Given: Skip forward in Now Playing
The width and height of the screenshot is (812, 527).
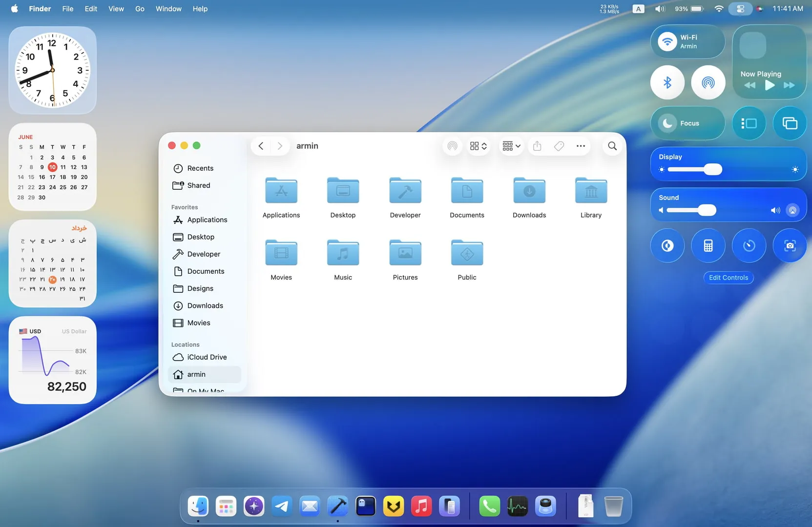Looking at the screenshot, I should 789,85.
